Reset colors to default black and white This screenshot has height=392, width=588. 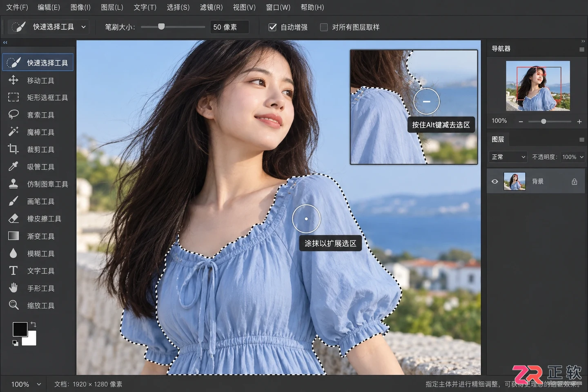click(x=15, y=343)
